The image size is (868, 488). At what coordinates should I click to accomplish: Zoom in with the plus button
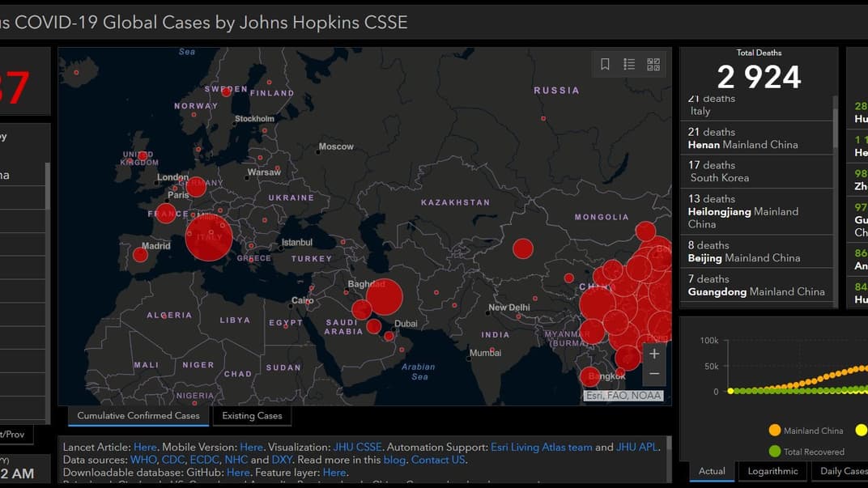(653, 354)
